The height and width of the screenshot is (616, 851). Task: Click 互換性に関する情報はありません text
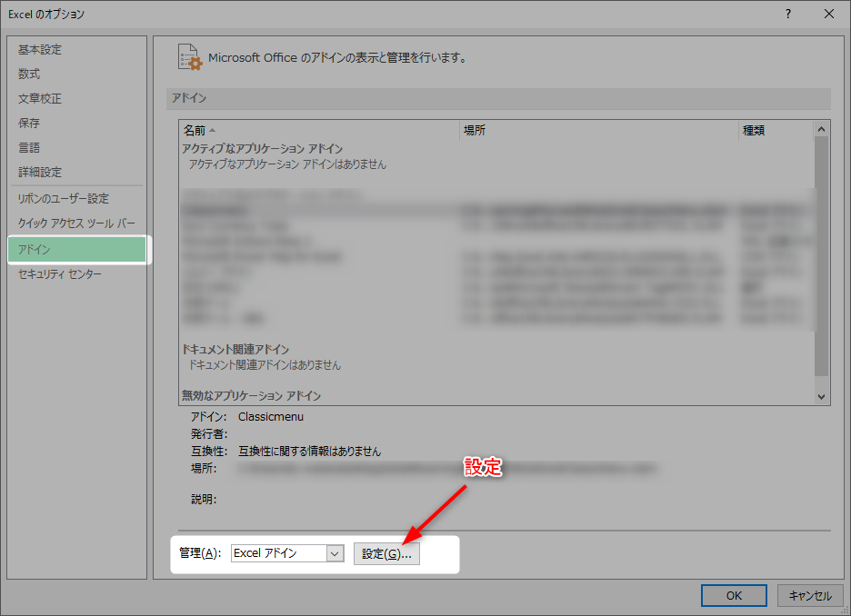click(x=309, y=452)
